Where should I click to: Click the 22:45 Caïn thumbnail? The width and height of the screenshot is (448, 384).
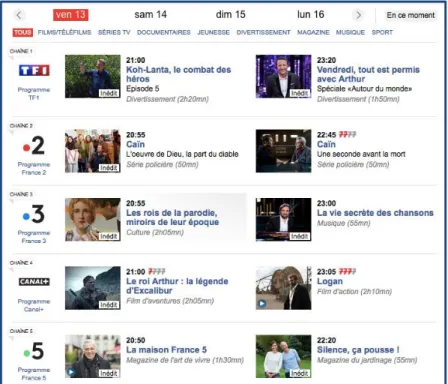(283, 151)
